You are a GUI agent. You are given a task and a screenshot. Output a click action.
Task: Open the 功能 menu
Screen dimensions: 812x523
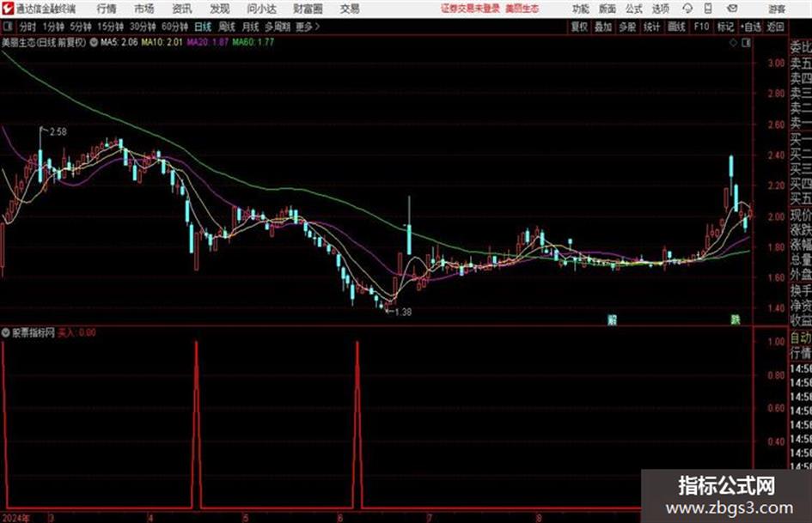[581, 9]
